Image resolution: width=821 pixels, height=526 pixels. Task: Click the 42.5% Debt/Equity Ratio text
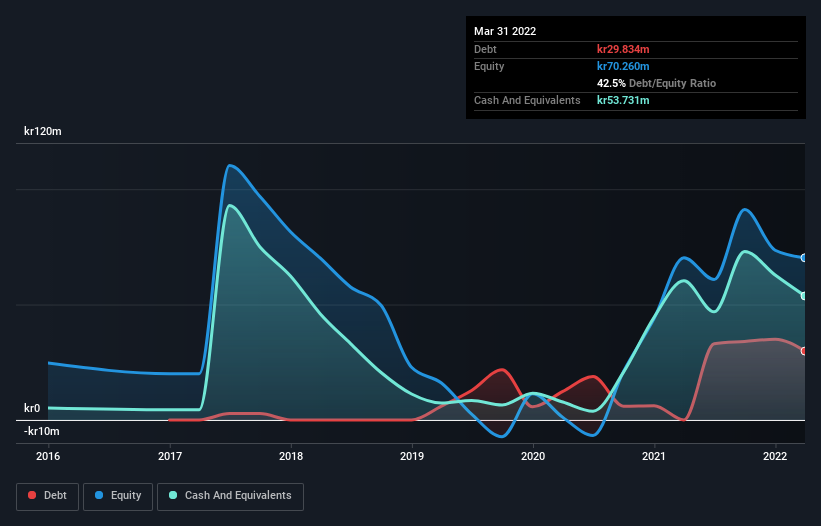(x=657, y=83)
